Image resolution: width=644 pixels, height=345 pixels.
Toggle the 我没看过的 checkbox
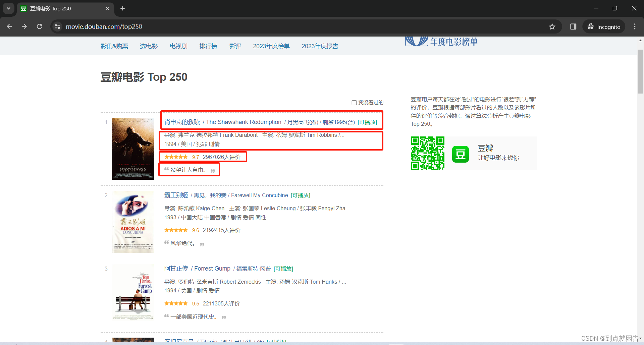pos(354,103)
